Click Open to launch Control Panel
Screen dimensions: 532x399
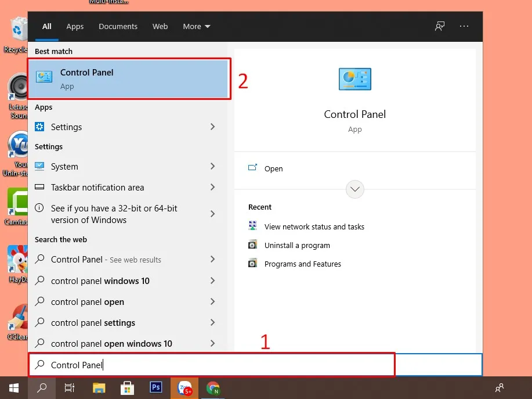point(273,168)
